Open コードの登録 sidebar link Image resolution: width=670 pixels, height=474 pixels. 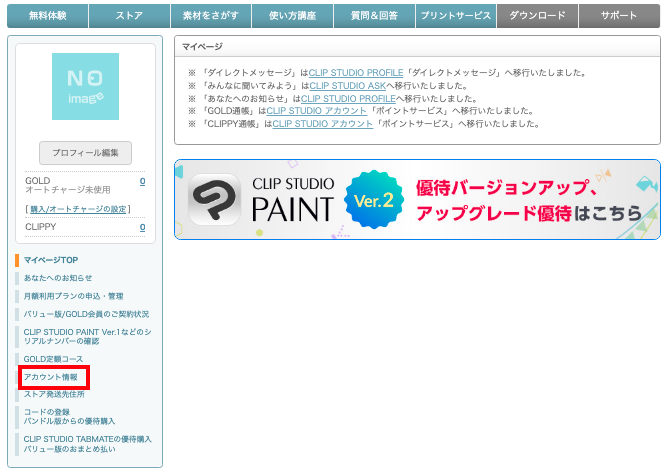pos(47,412)
